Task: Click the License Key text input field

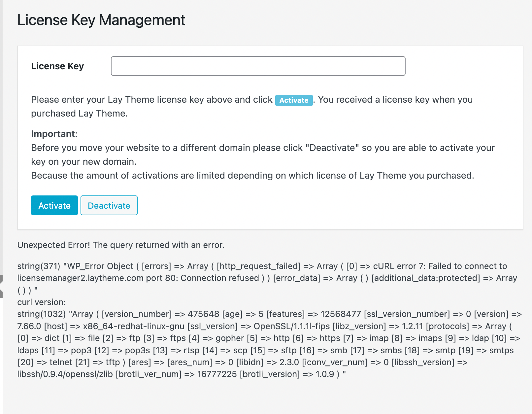Action: (258, 66)
